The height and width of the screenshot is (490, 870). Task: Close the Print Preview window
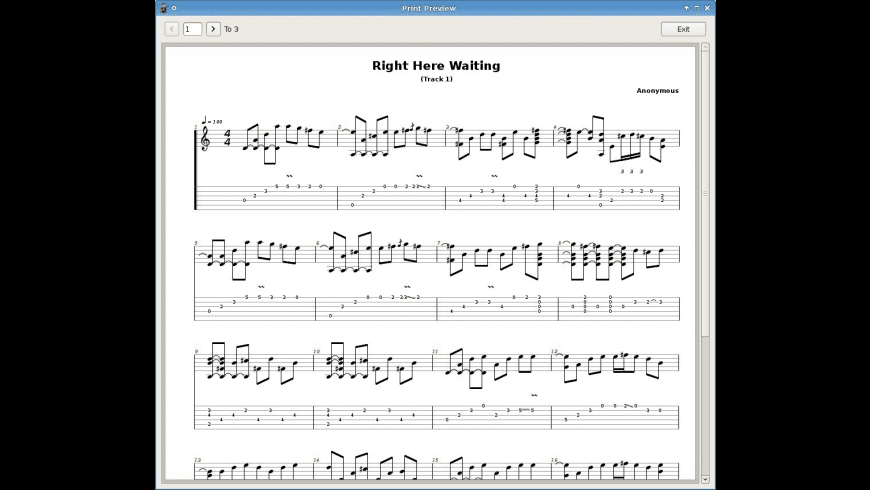[x=707, y=8]
